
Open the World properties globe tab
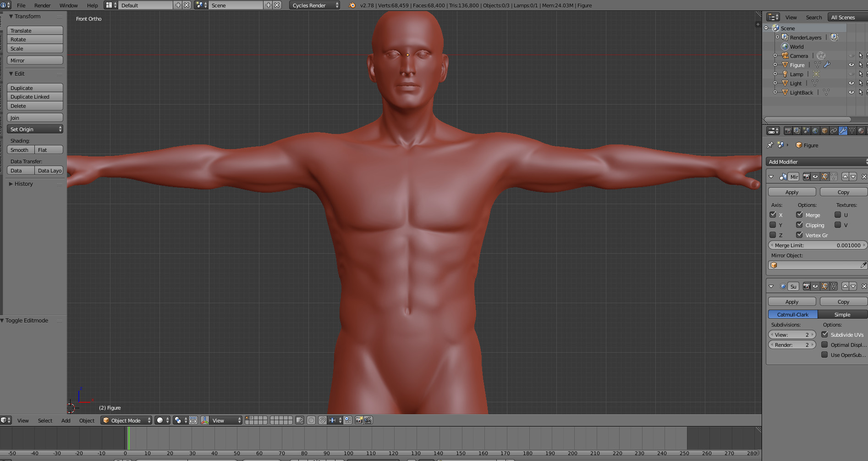click(815, 131)
